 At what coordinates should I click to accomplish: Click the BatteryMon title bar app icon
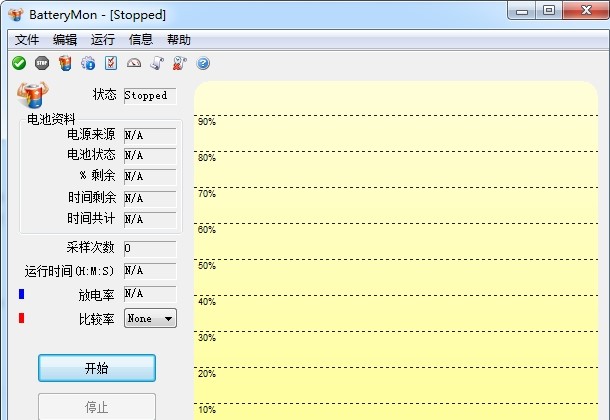16,15
